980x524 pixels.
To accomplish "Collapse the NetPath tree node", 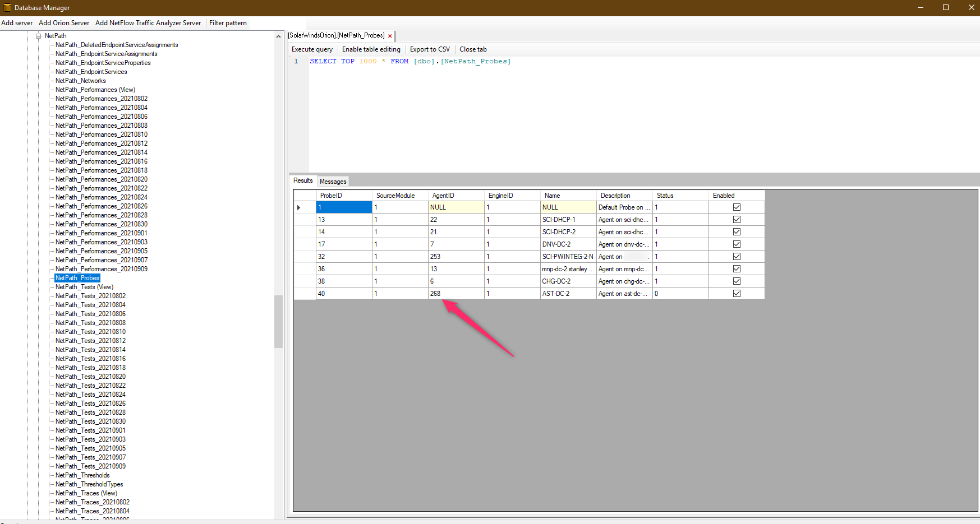I will tap(39, 36).
